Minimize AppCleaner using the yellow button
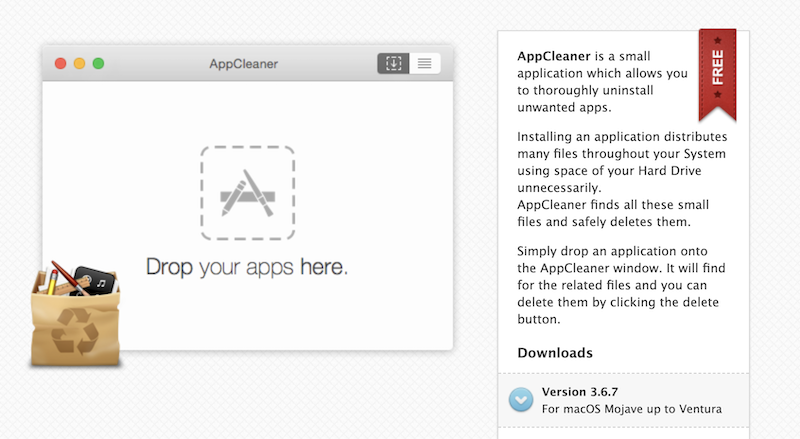The image size is (800, 439). pyautogui.click(x=79, y=63)
